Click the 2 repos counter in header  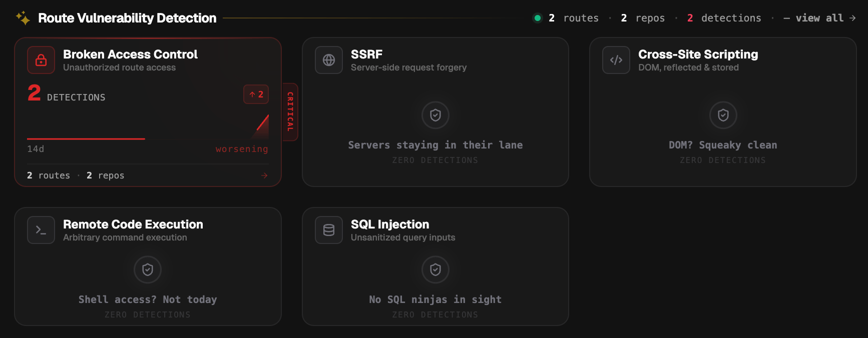(x=643, y=18)
